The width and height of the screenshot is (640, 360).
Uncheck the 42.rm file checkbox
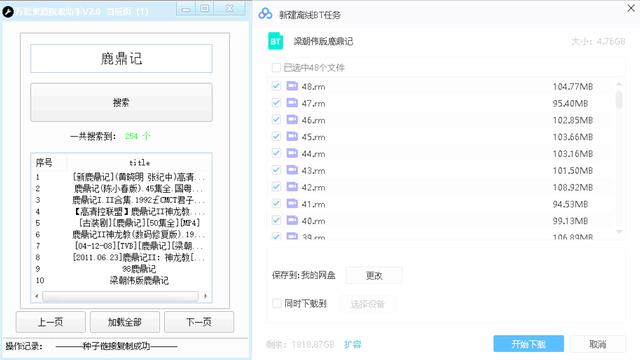click(x=276, y=187)
